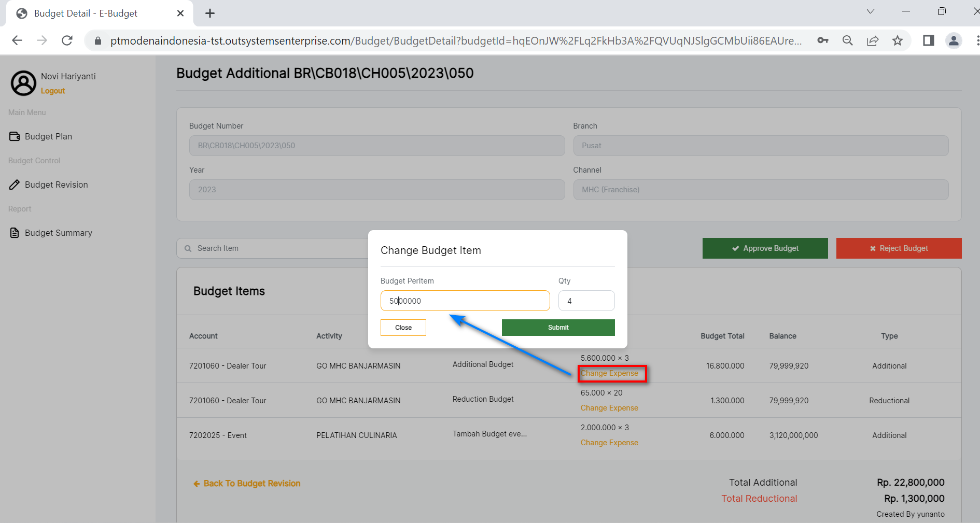Open Budget Plan in sidebar menu
The width and height of the screenshot is (980, 523).
coord(48,136)
